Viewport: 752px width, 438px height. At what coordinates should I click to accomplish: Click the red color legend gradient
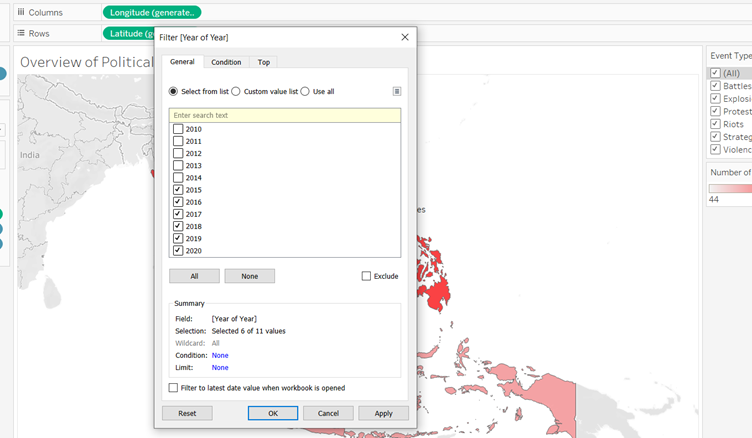(729, 187)
